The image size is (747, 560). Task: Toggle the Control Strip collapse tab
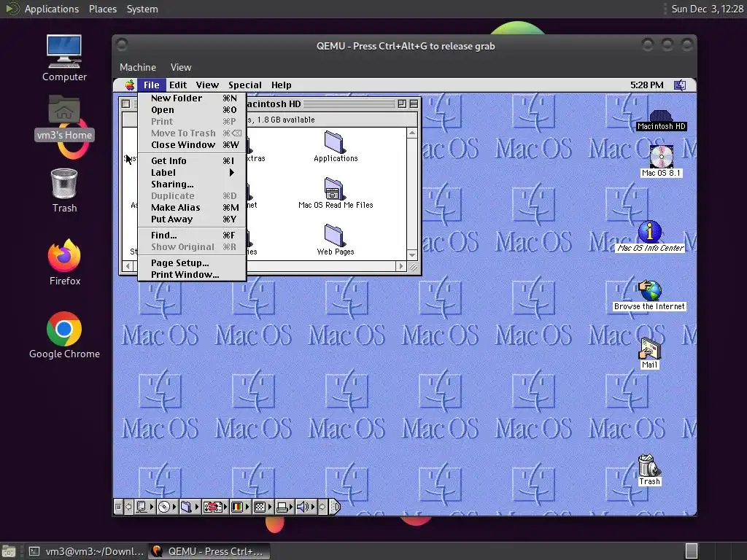point(334,507)
